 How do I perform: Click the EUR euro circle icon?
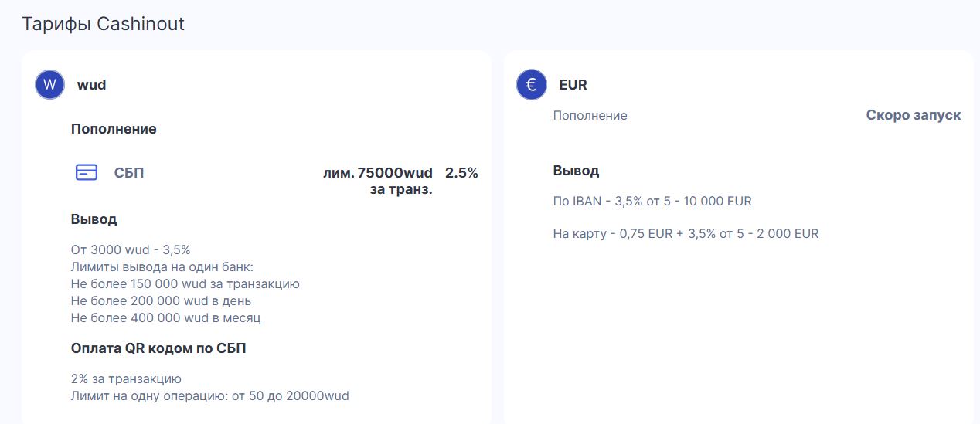531,84
